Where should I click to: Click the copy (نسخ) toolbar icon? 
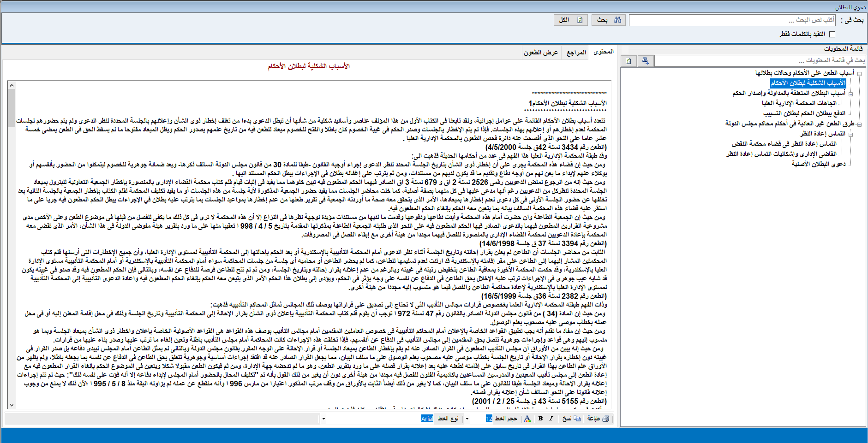577,419
